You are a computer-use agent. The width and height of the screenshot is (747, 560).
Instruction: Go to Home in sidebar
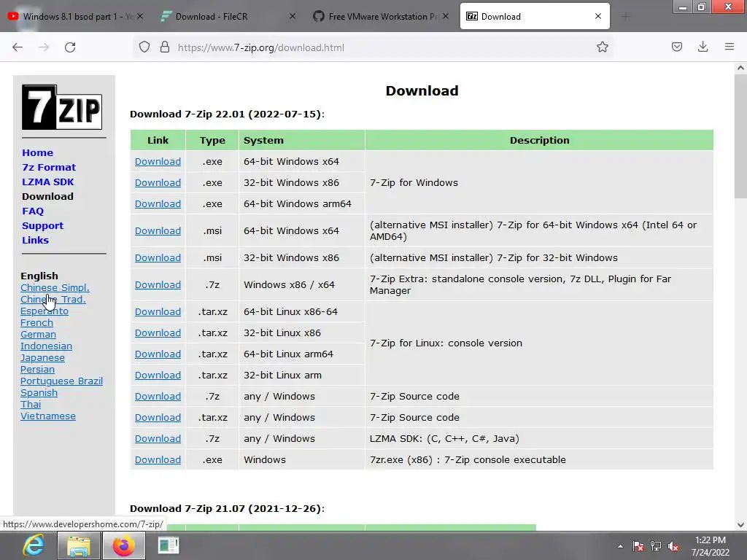pyautogui.click(x=38, y=153)
